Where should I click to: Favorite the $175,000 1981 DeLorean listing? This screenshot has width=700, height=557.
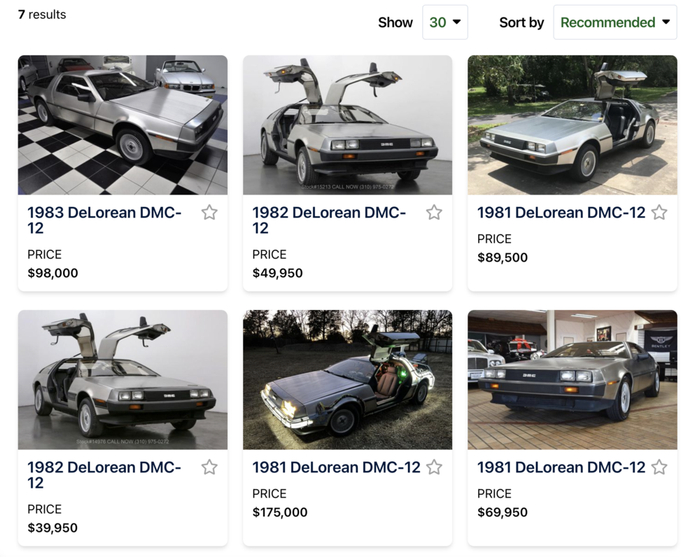click(x=434, y=467)
